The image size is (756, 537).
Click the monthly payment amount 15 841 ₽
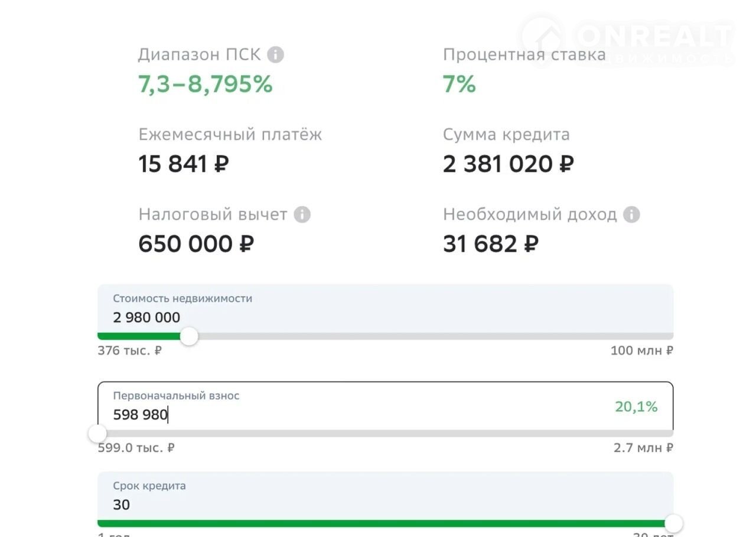[184, 164]
